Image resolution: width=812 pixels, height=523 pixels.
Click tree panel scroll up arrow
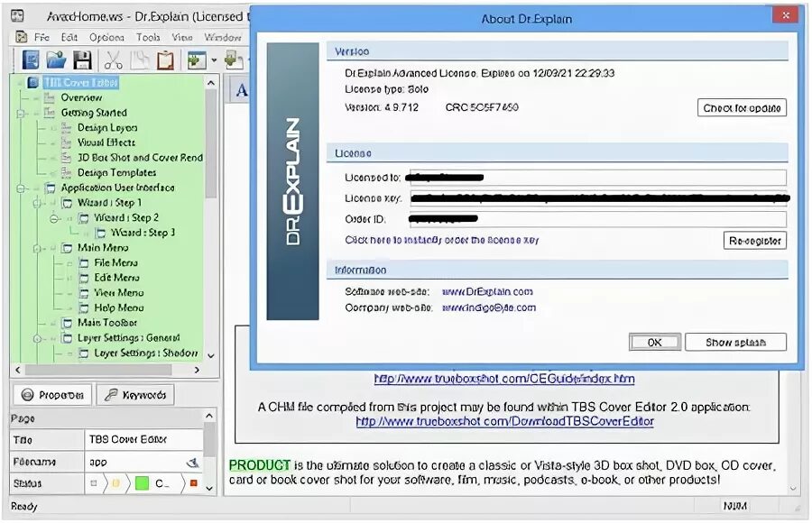(211, 82)
